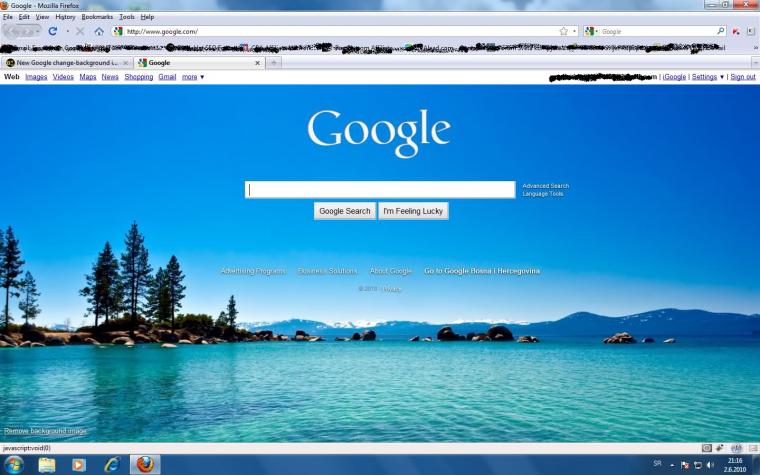Click the rightmost status bar icon
Image resolution: width=760 pixels, height=475 pixels.
[x=753, y=448]
